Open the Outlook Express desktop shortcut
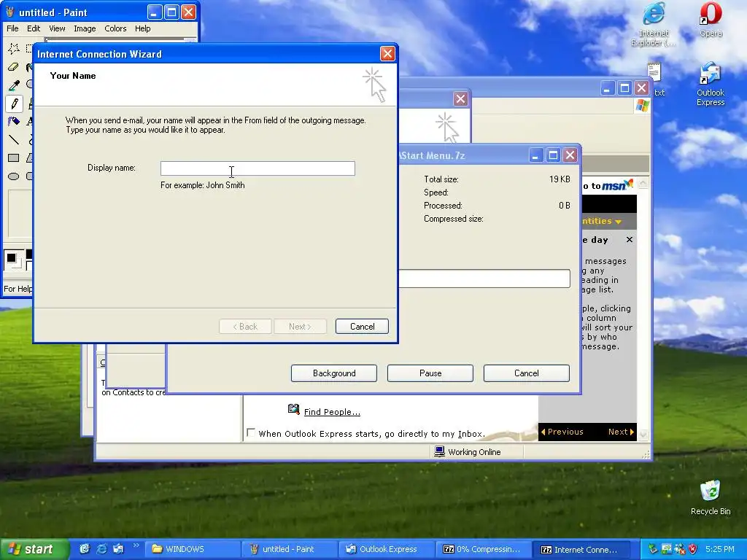The height and width of the screenshot is (560, 747). click(711, 85)
